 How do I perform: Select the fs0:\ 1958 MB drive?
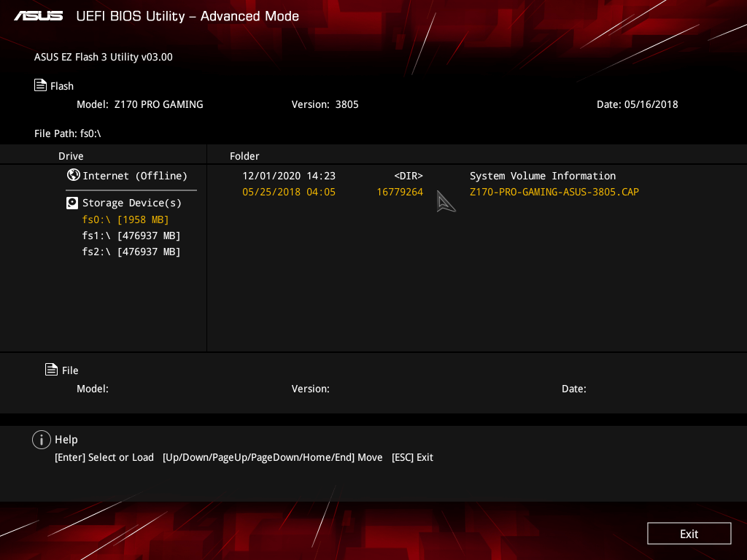pos(125,219)
